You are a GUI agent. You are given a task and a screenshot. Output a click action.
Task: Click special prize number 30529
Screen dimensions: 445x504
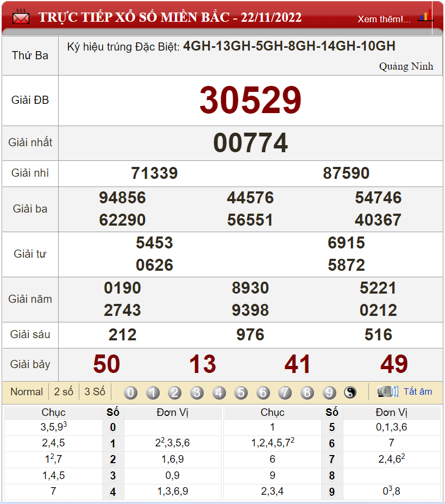pos(250,100)
